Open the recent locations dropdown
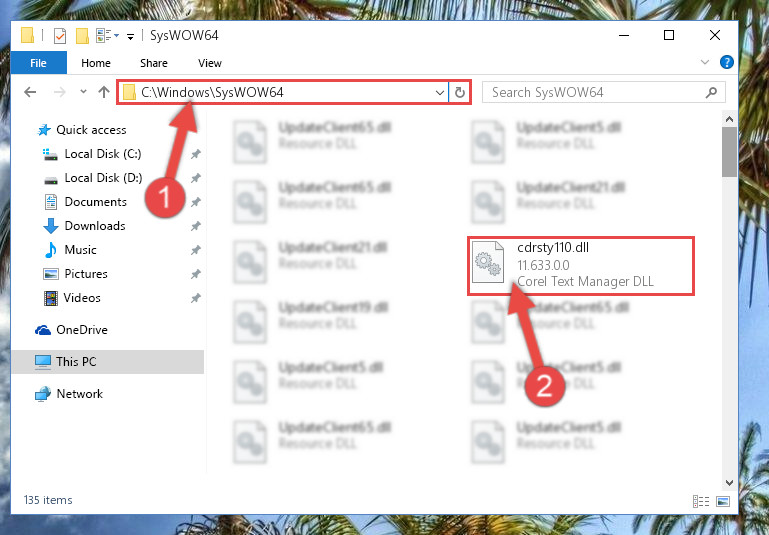Image resolution: width=769 pixels, height=535 pixels. pos(83,92)
